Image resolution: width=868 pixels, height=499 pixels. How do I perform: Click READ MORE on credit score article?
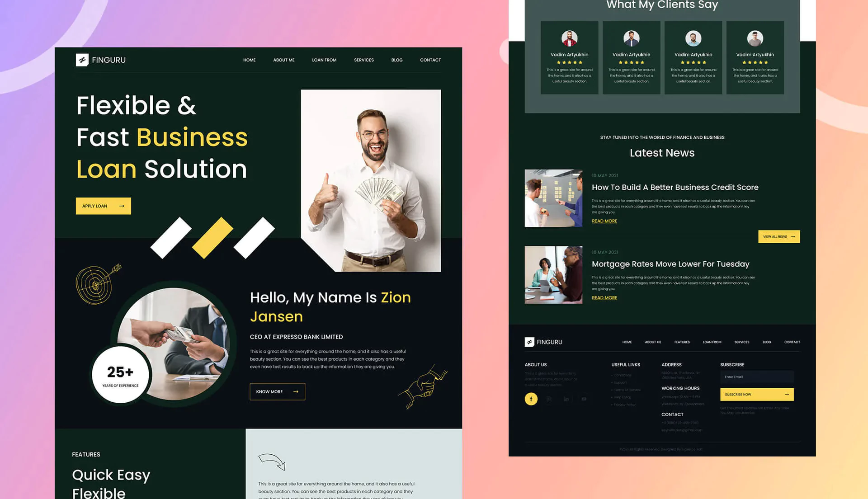604,221
